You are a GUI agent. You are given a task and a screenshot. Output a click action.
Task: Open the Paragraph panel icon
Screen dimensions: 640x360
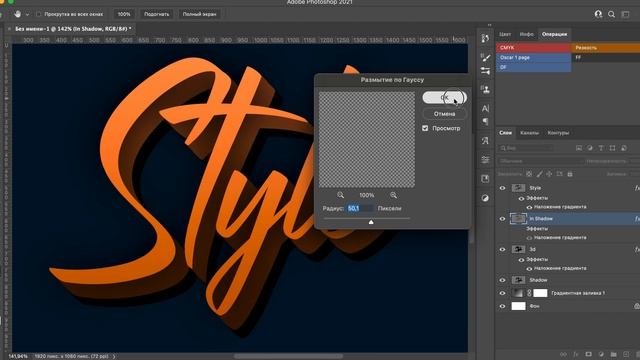[485, 122]
